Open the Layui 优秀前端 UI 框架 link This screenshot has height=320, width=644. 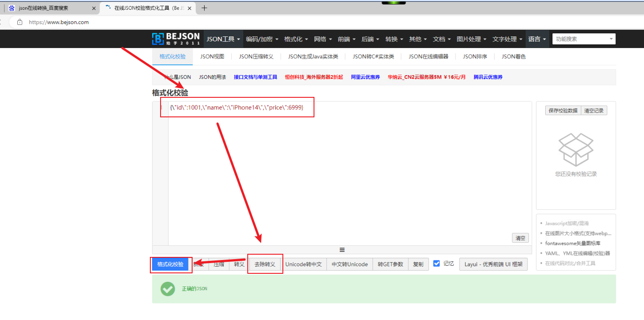493,264
